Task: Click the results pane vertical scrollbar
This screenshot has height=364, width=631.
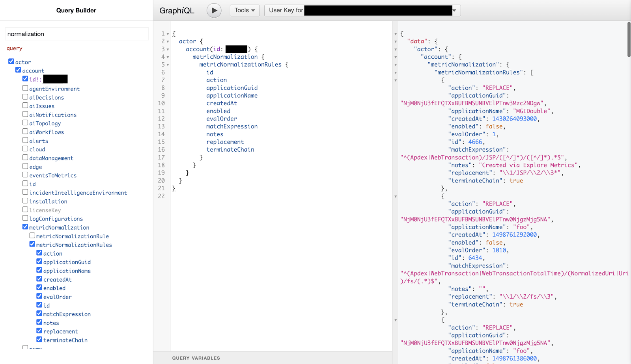Action: pos(629,39)
